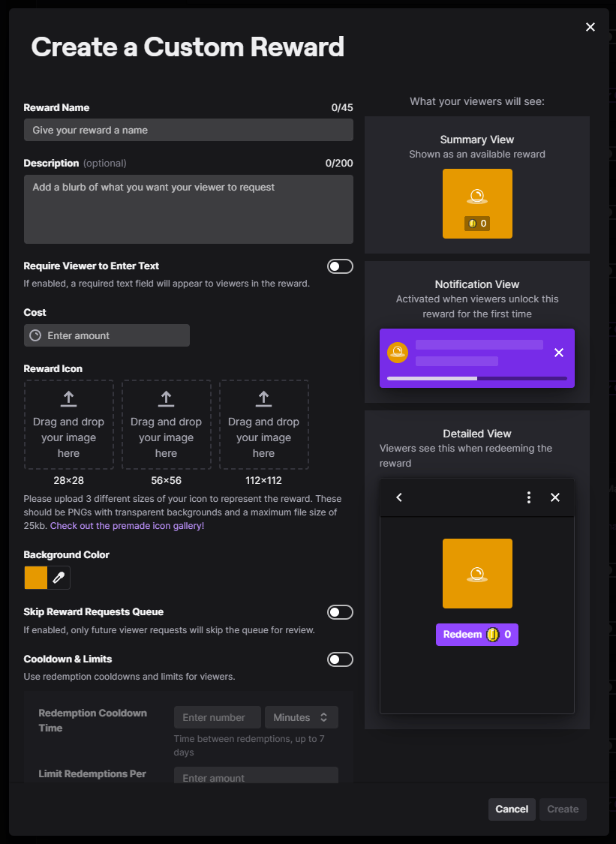The image size is (616, 844).
Task: Click the Cancel button
Action: click(512, 809)
